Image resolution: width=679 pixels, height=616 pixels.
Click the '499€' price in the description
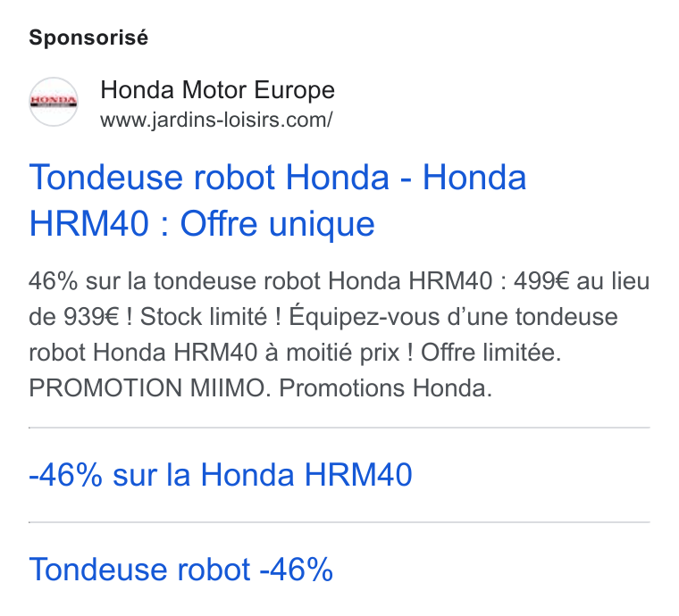pyautogui.click(x=541, y=280)
